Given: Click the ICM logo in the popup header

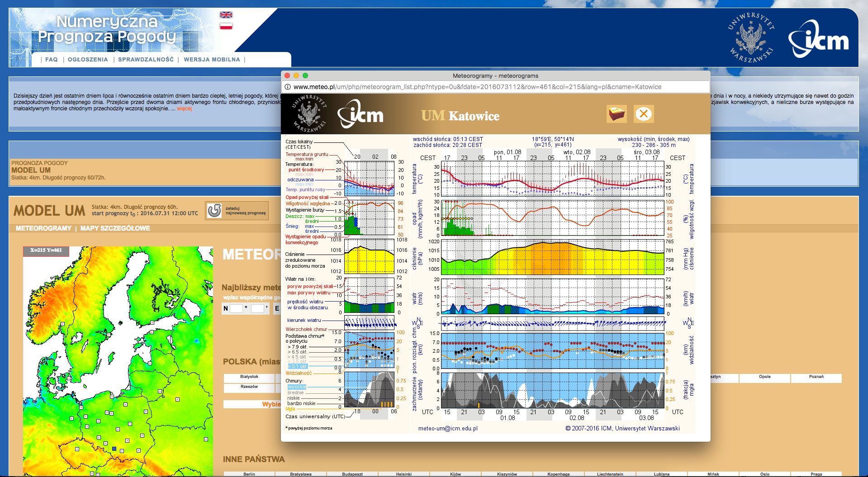Looking at the screenshot, I should 360,114.
